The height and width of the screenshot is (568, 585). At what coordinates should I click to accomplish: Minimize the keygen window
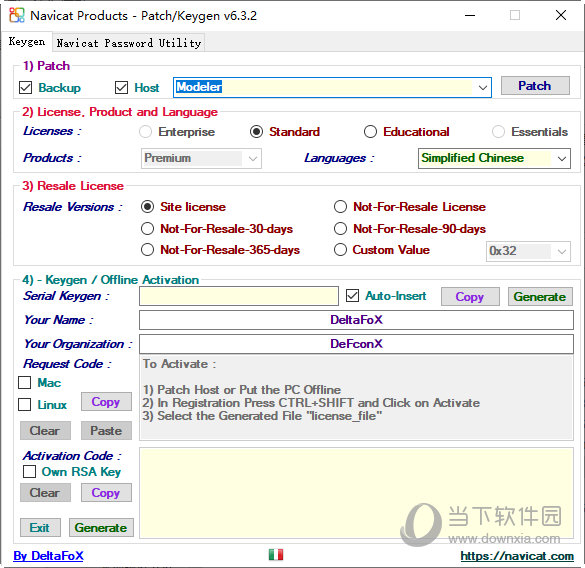pyautogui.click(x=470, y=15)
